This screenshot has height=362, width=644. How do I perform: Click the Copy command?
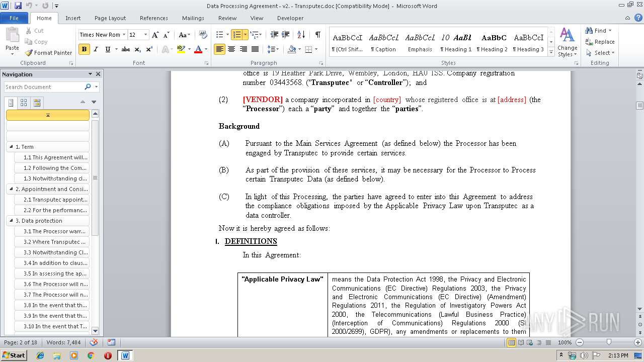[36, 42]
